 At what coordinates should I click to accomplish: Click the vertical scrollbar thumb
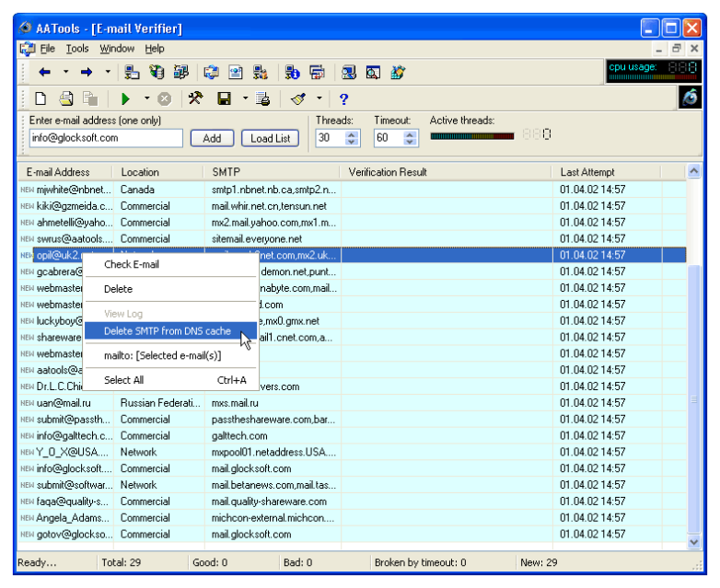click(694, 399)
